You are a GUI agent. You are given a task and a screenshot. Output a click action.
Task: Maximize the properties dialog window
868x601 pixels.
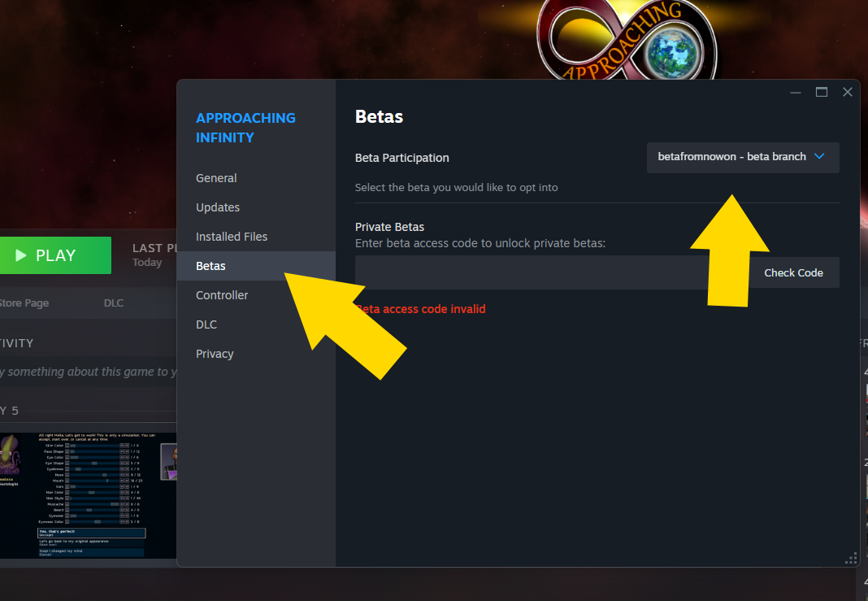[822, 93]
